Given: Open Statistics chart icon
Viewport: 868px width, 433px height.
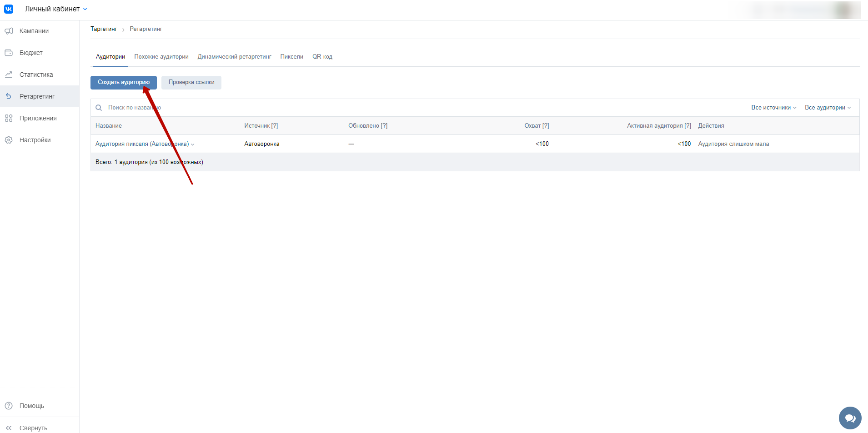Looking at the screenshot, I should (x=9, y=75).
